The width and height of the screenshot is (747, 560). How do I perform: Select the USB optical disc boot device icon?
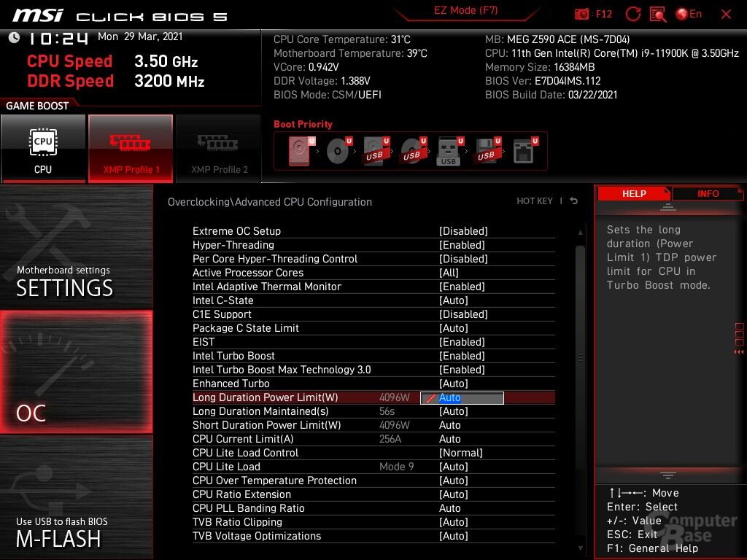point(414,151)
